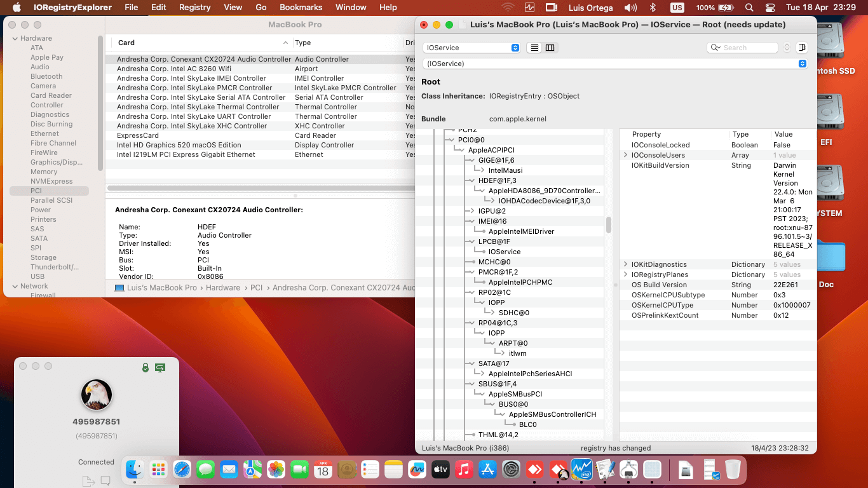Image resolution: width=868 pixels, height=488 pixels.
Task: Switch IORegistryExplorer to list view
Action: tap(534, 48)
